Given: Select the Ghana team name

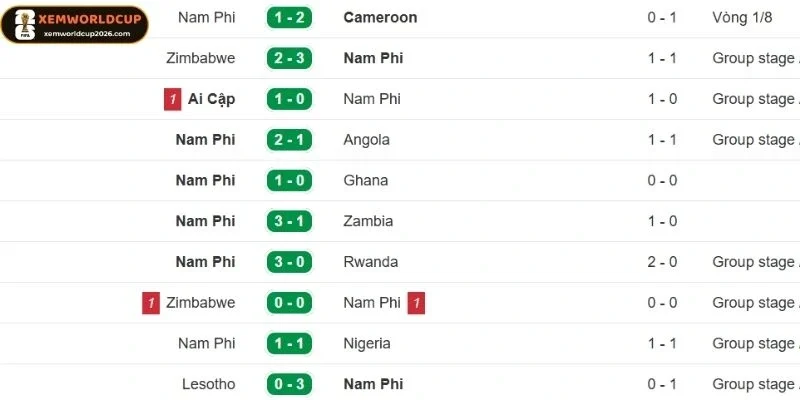Looking at the screenshot, I should coord(365,181).
